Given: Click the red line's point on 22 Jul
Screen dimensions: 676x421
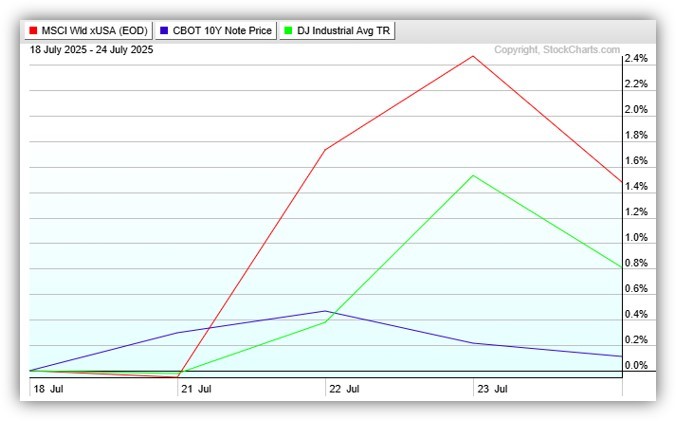Looking at the screenshot, I should click(326, 150).
